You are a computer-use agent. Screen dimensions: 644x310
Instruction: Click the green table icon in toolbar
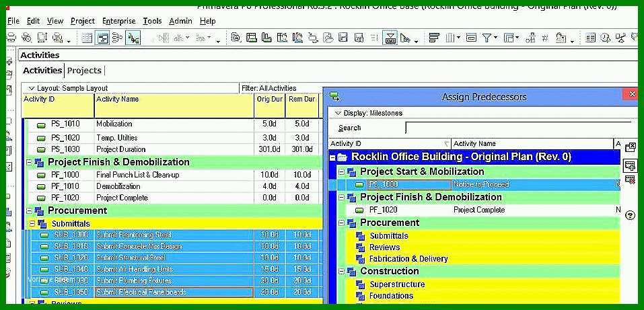click(x=252, y=38)
